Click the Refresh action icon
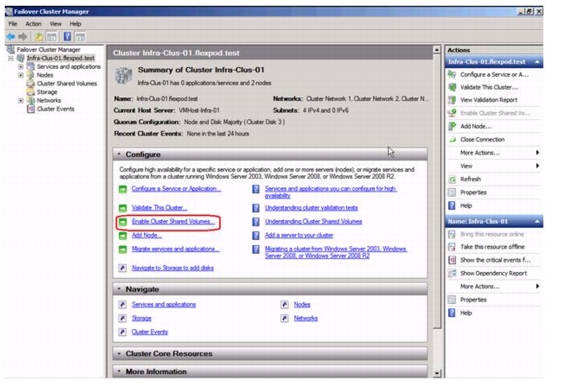This screenshot has height=384, width=576. click(452, 179)
